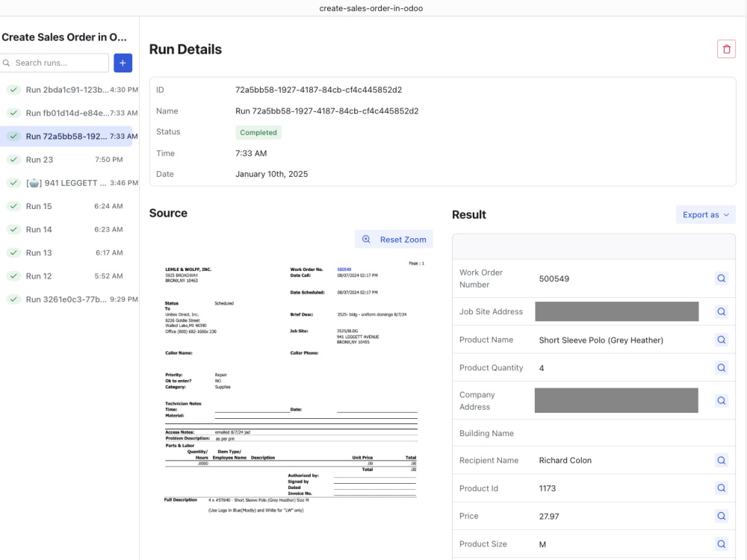The width and height of the screenshot is (747, 560).
Task: Open Export as dropdown
Action: (x=706, y=215)
